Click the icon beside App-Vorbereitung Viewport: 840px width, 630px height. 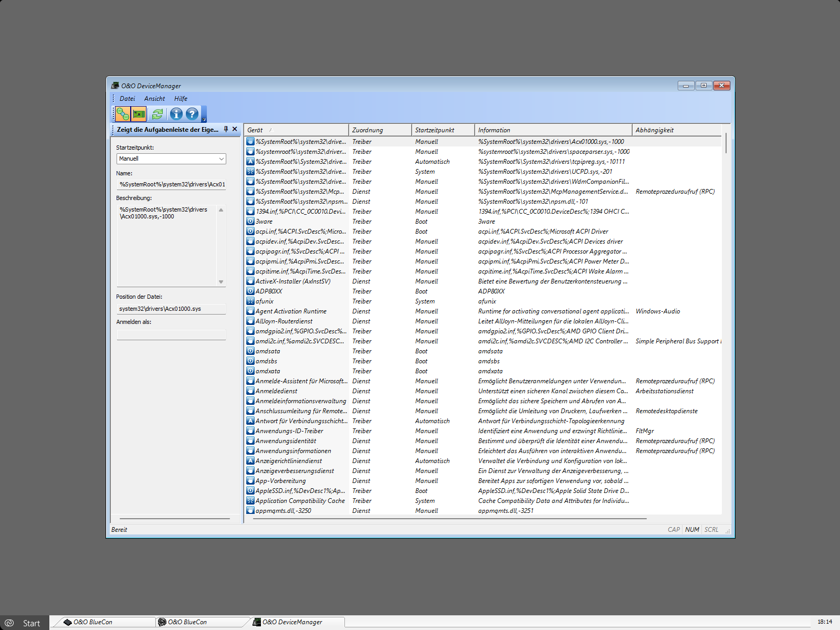(x=250, y=481)
